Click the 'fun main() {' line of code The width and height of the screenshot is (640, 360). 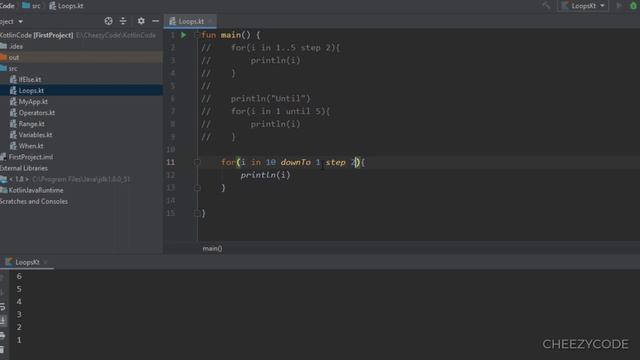tap(231, 35)
